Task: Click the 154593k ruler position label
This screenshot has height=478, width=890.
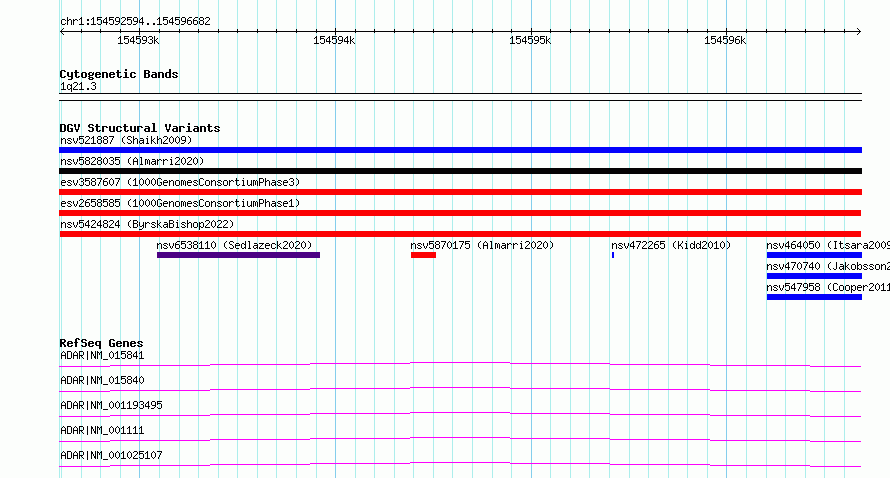Action: tap(138, 40)
